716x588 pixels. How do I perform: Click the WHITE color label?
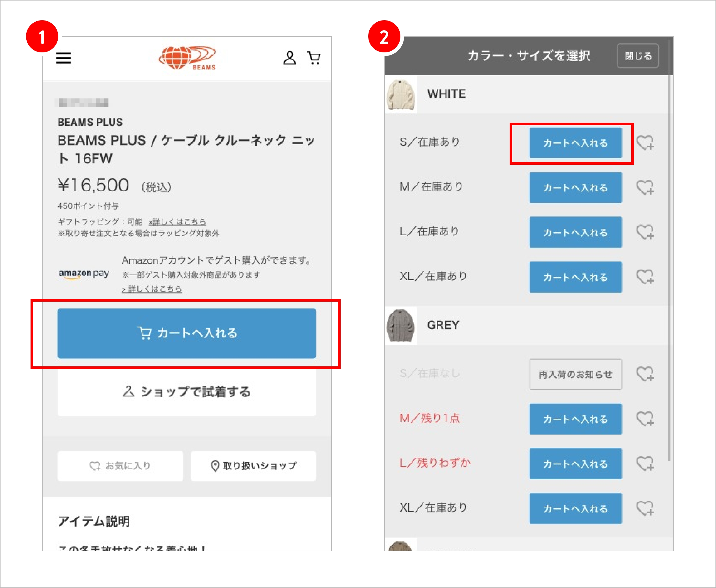(446, 94)
